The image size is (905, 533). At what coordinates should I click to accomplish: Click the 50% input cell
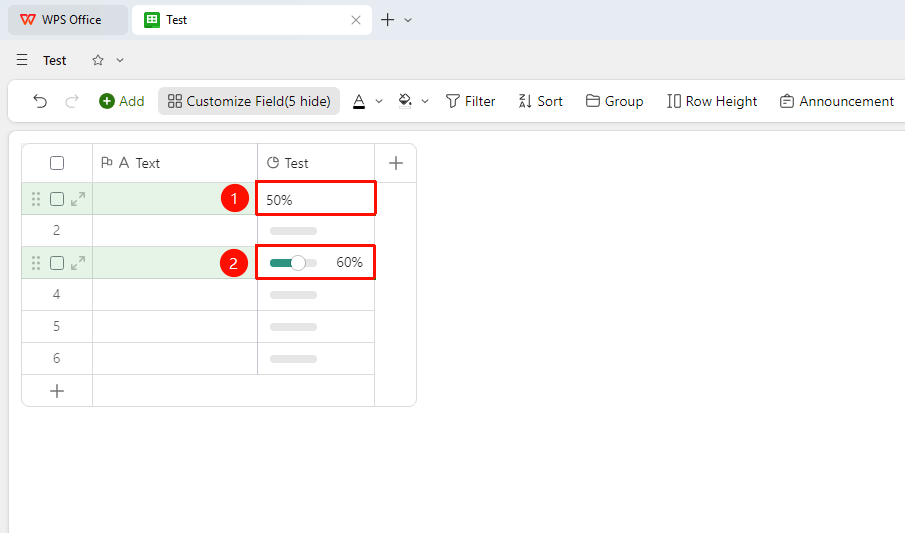point(316,199)
